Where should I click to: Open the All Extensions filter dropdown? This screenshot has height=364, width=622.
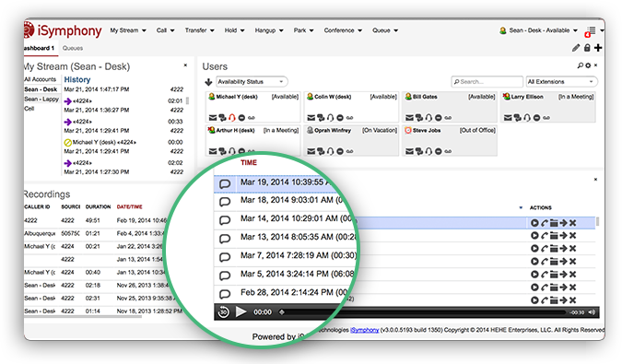pos(561,82)
